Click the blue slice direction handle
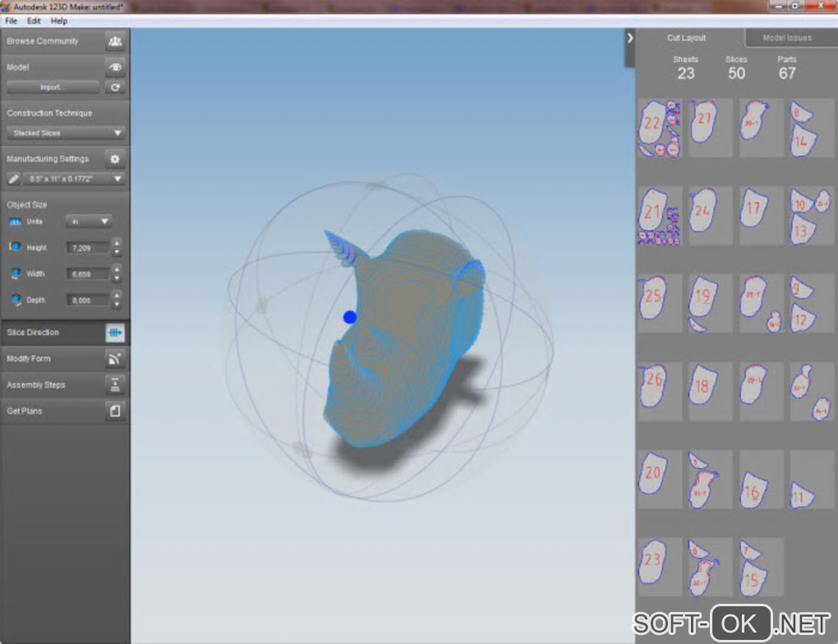Viewport: 838px width, 644px height. [349, 317]
